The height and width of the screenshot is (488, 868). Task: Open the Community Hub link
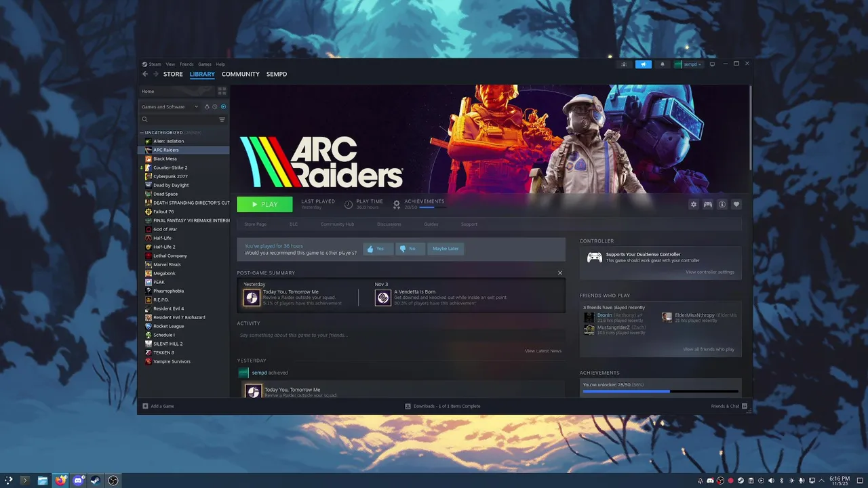click(x=338, y=224)
